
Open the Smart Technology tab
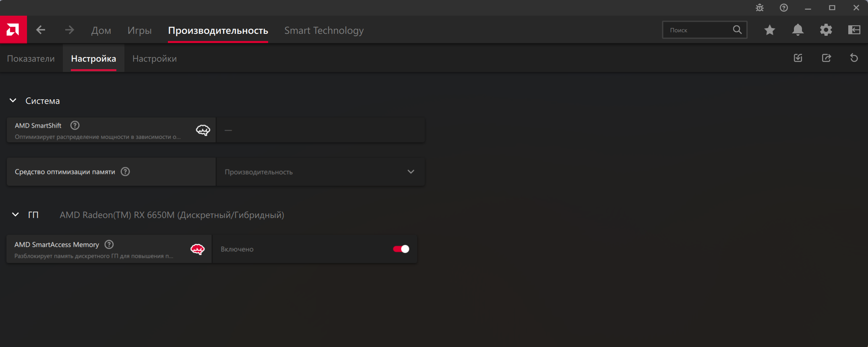pyautogui.click(x=324, y=30)
